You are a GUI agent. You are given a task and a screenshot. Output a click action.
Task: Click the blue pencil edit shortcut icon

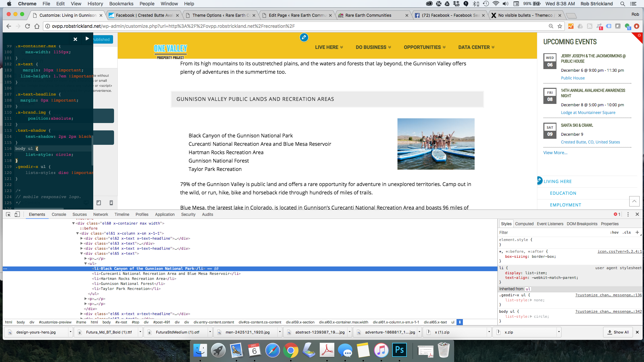304,38
